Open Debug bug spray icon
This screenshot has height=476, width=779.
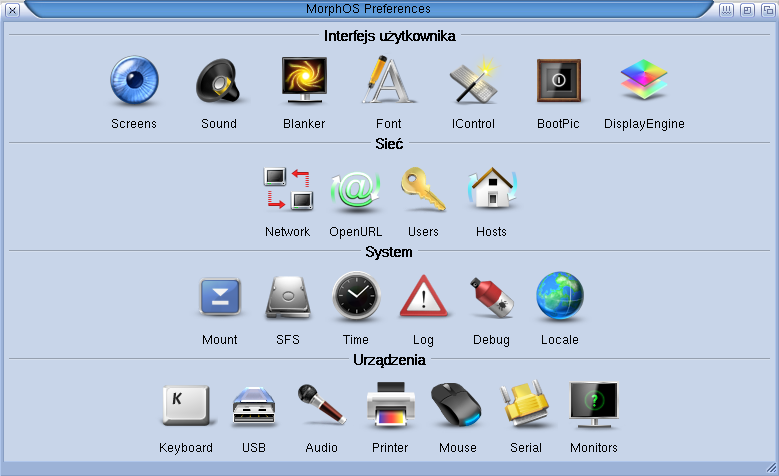coord(492,297)
